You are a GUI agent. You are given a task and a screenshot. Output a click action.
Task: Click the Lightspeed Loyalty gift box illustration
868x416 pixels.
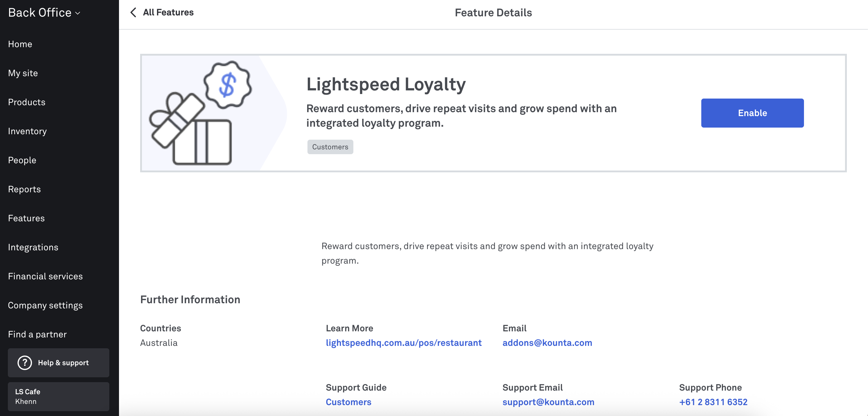click(x=201, y=113)
